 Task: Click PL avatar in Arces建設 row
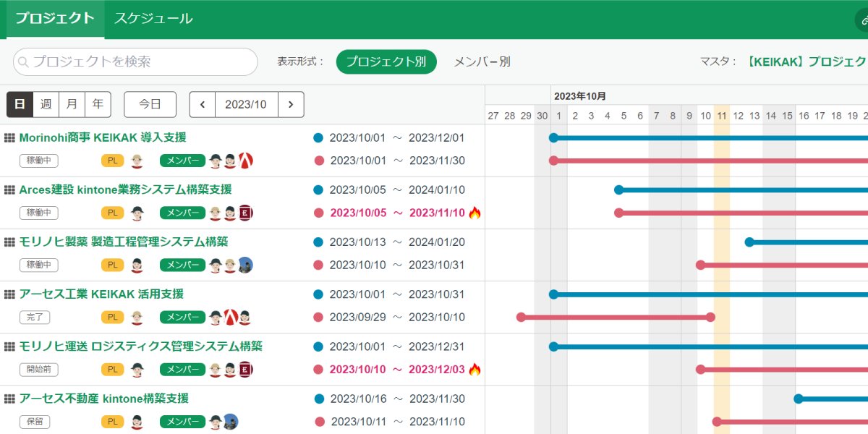pyautogui.click(x=137, y=213)
